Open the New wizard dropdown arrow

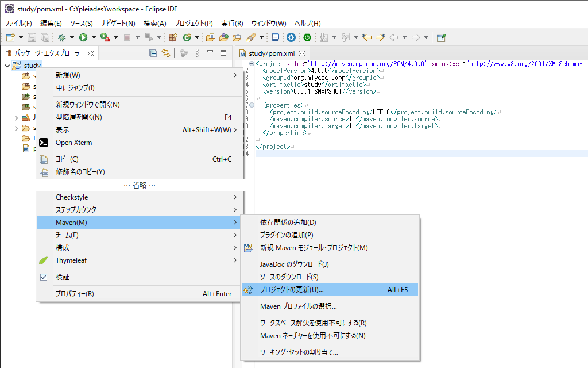click(x=21, y=37)
